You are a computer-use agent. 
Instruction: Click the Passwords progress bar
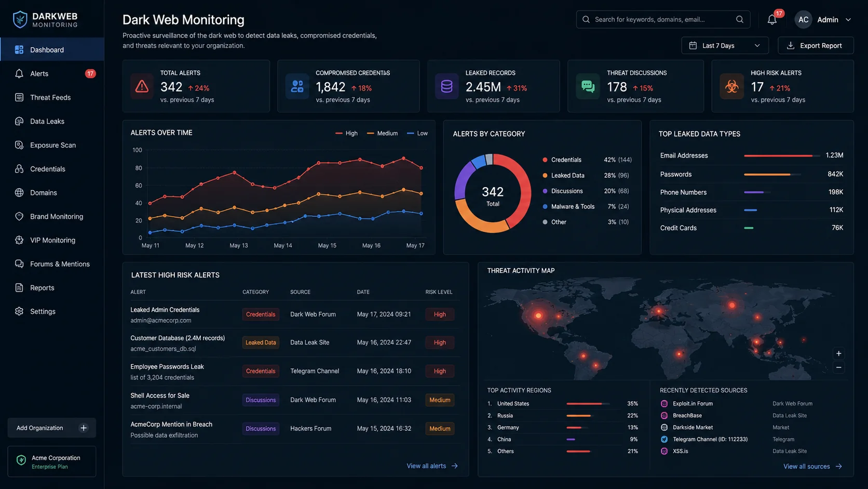pyautogui.click(x=772, y=175)
